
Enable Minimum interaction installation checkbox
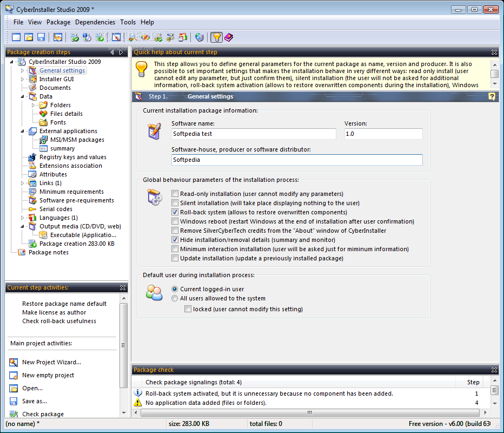[x=175, y=249]
